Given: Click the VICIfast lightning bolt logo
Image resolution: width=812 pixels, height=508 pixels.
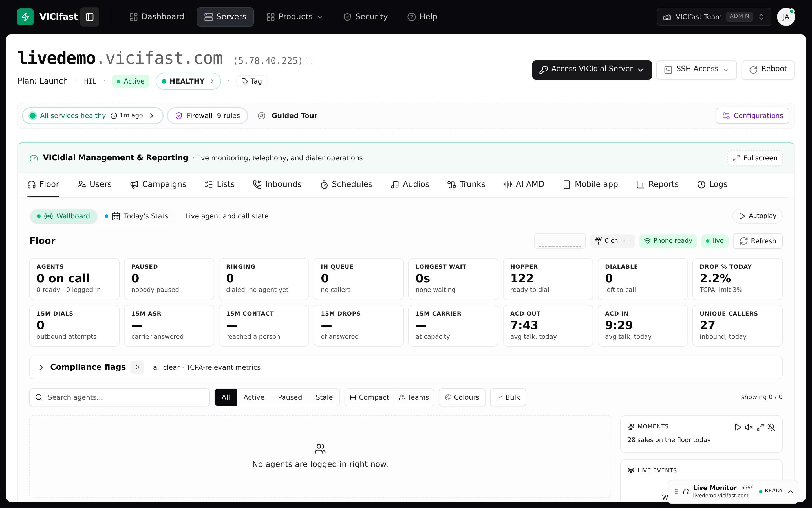Looking at the screenshot, I should [x=25, y=17].
